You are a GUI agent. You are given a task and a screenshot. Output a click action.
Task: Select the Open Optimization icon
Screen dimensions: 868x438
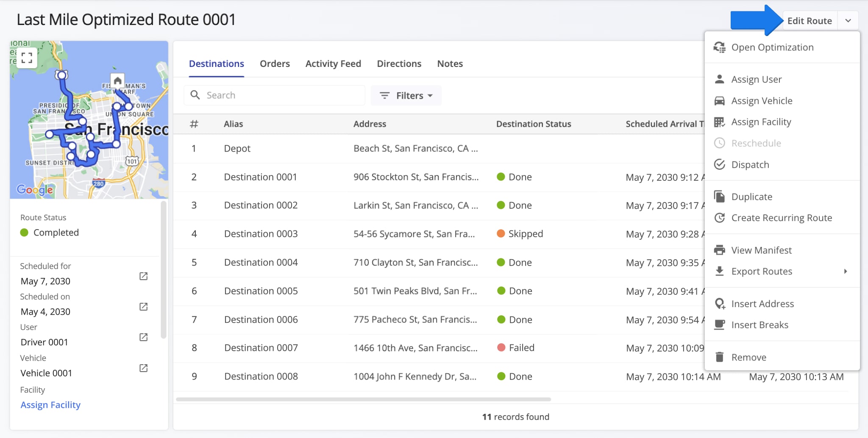719,47
